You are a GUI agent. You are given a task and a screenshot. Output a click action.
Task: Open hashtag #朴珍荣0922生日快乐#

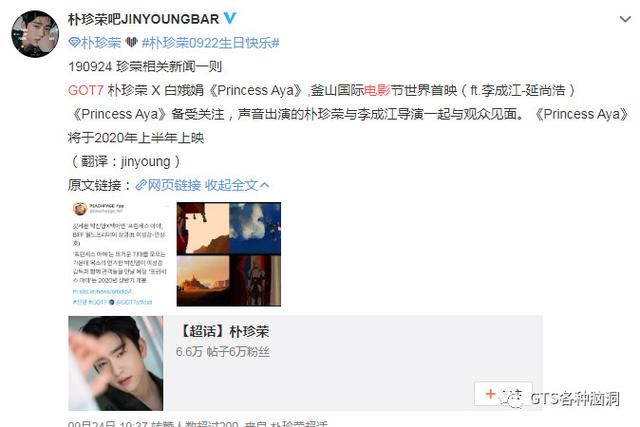pos(210,42)
